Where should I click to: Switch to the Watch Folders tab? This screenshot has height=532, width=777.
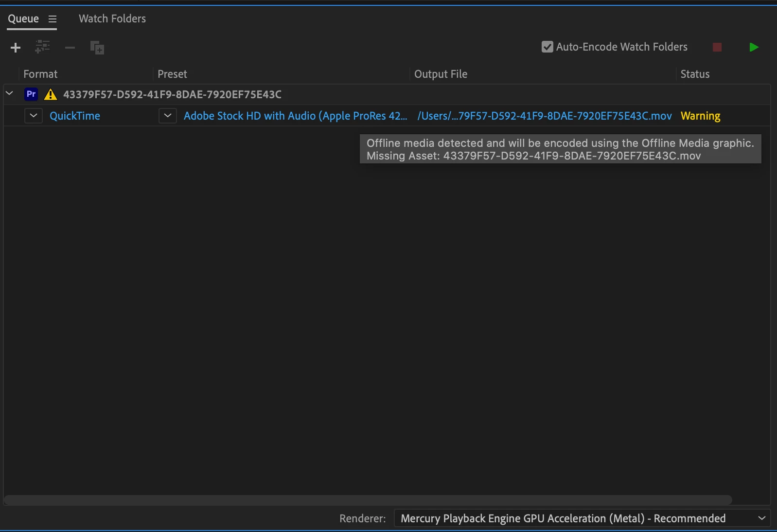coord(112,18)
